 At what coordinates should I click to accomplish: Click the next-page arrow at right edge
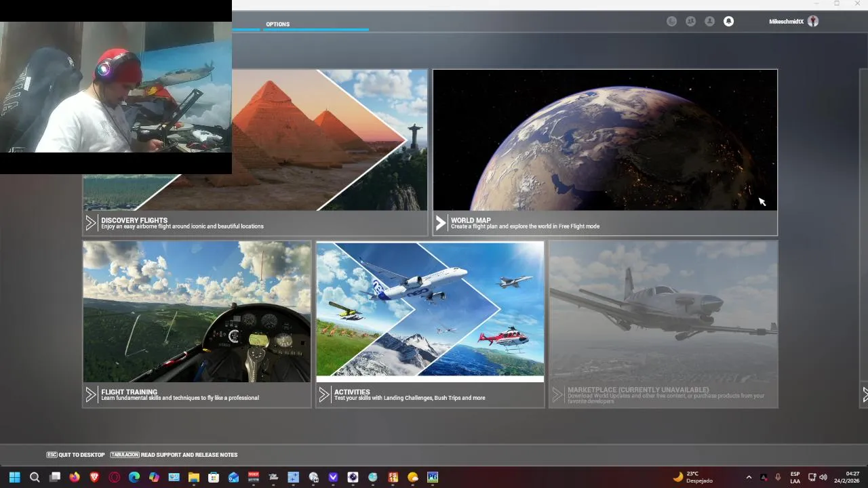click(865, 394)
